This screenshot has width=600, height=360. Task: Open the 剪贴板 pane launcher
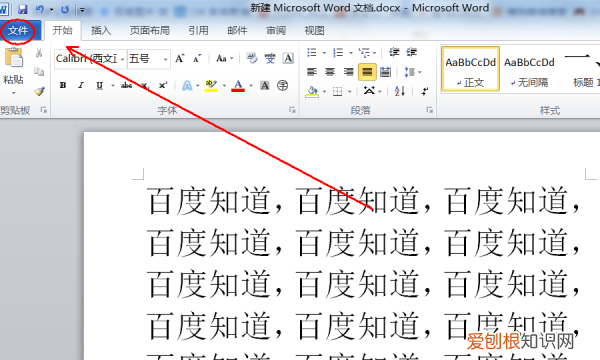44,110
